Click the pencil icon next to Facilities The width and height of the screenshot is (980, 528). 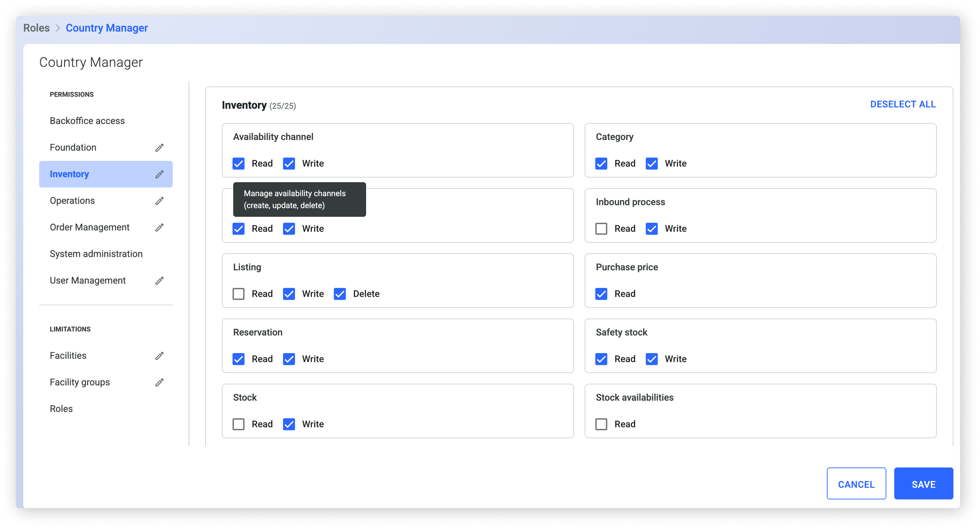159,356
